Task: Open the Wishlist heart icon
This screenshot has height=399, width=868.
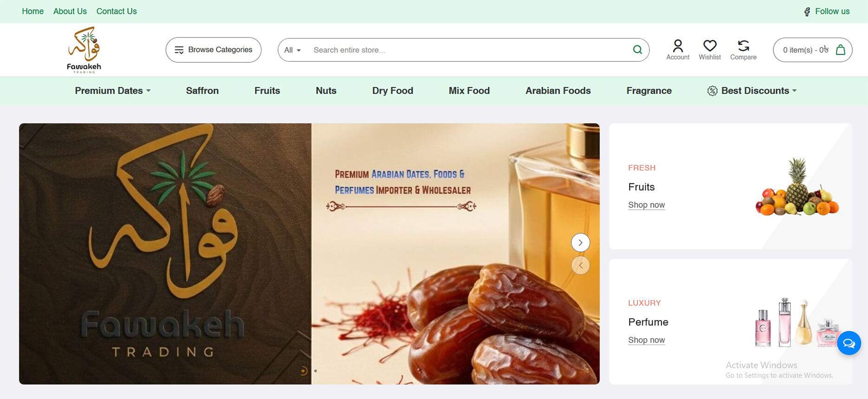Action: [710, 46]
